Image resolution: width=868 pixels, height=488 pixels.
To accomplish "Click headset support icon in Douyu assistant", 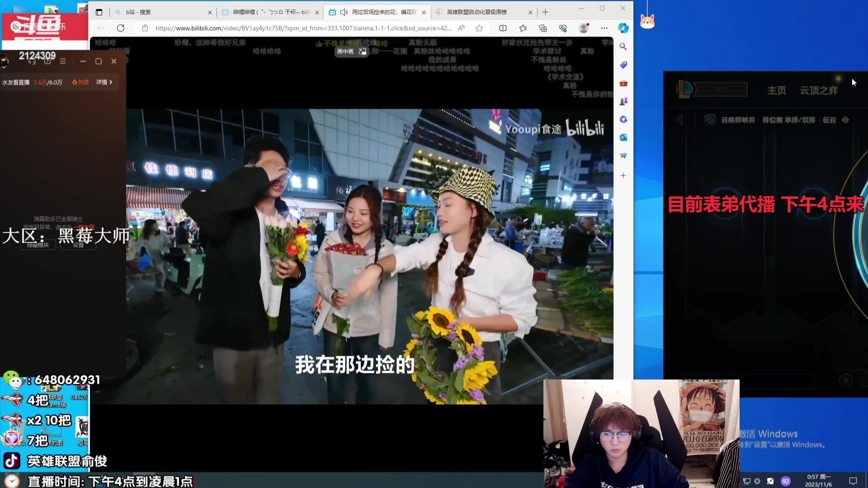I will 32,61.
